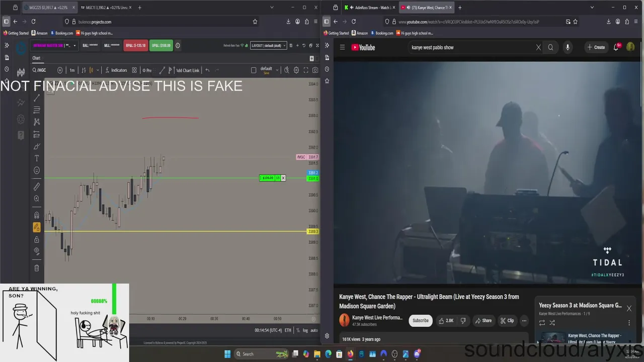Image resolution: width=644 pixels, height=362 pixels.
Task: Select the horizontal lines drawing tool
Action: [x=37, y=110]
